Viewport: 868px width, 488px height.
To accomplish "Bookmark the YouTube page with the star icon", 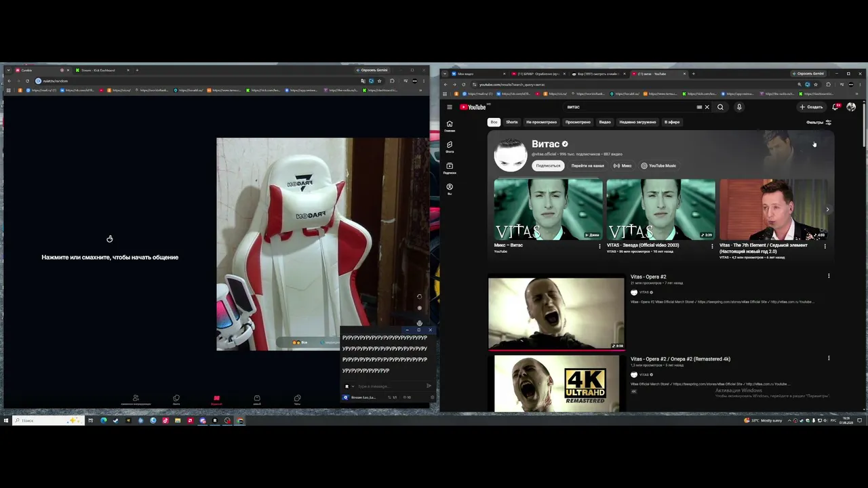I will (816, 85).
